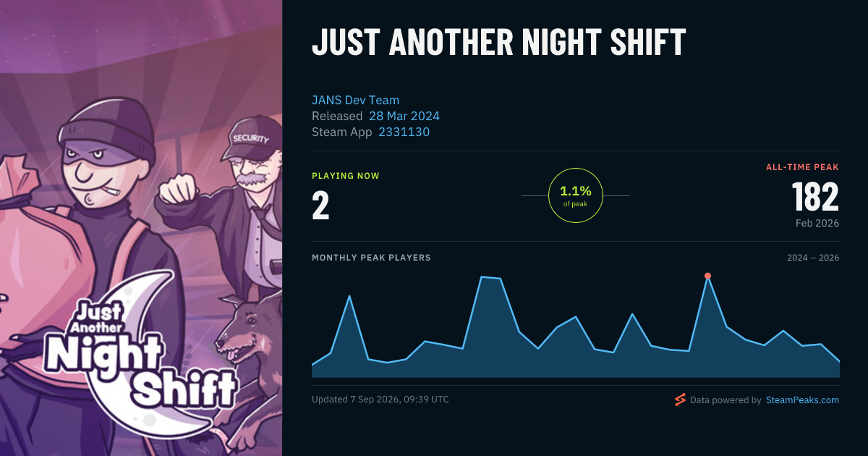Open the SteamPeaks.com link
The height and width of the screenshot is (456, 868).
(802, 400)
